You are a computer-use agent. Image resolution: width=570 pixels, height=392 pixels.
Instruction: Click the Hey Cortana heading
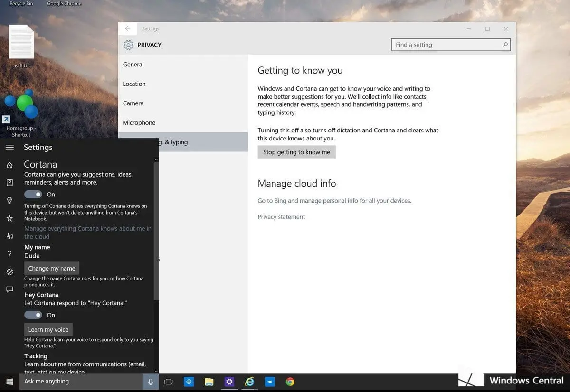tap(41, 295)
